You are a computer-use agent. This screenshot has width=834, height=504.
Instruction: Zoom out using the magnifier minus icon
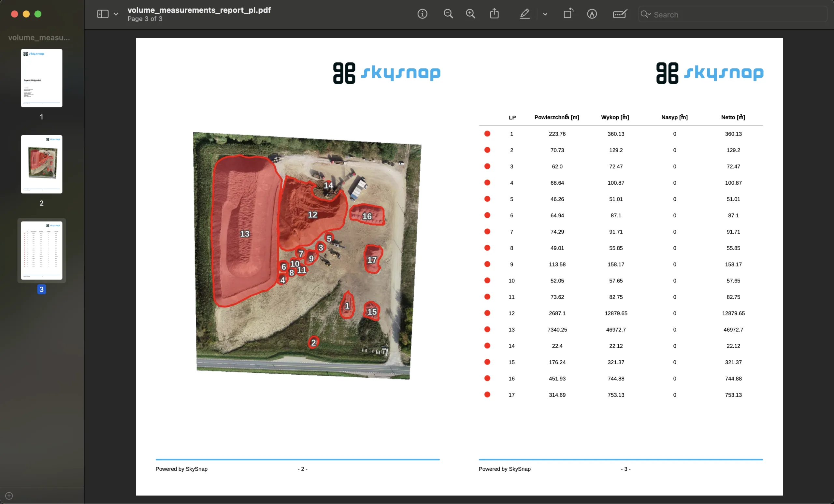click(x=448, y=14)
